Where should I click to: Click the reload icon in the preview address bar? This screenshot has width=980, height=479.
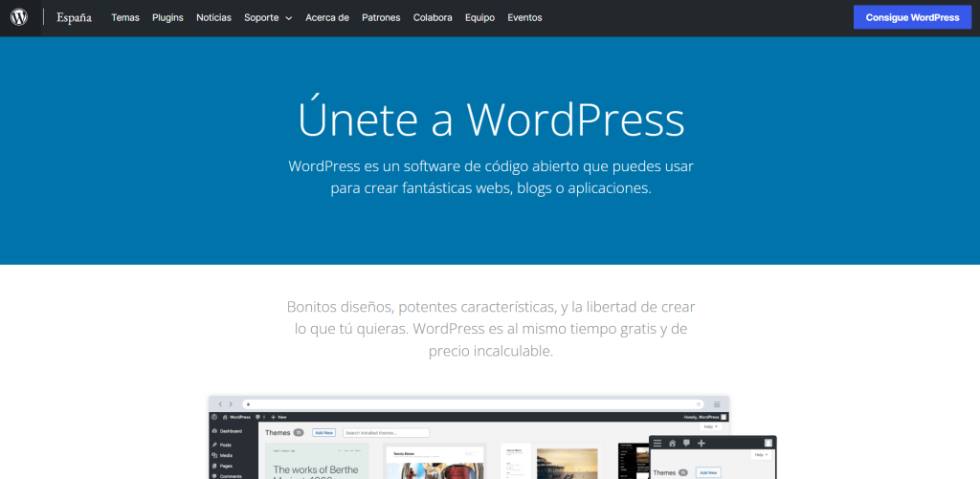pos(699,404)
